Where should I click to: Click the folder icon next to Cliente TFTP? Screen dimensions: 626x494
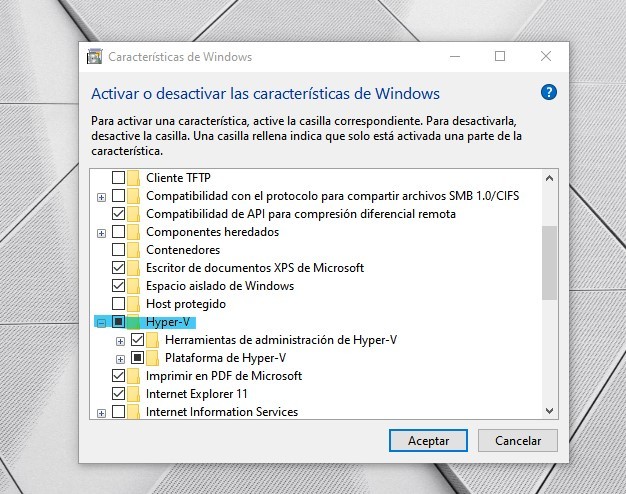[134, 178]
